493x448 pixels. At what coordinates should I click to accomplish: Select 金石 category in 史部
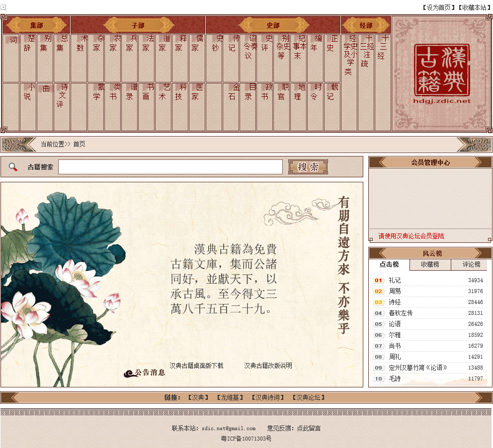click(233, 92)
